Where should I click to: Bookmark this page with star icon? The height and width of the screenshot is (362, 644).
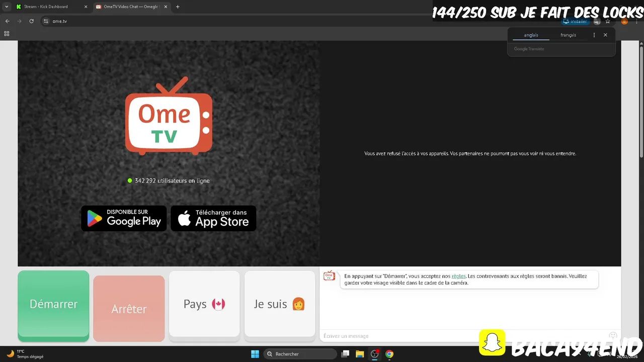[x=608, y=21]
